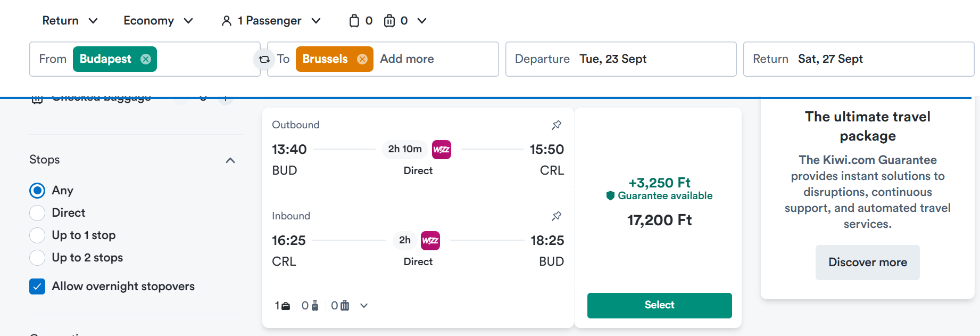This screenshot has height=336, width=980.
Task: Expand the flight baggage details chevron
Action: (x=364, y=306)
